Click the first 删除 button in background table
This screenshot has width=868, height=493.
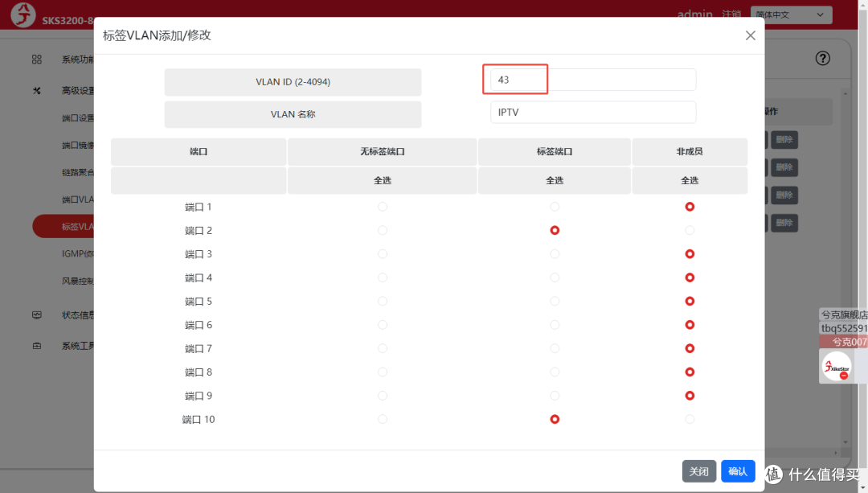(784, 140)
